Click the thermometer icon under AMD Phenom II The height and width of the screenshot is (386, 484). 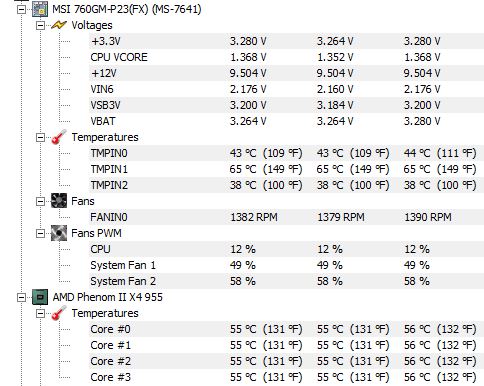59,313
